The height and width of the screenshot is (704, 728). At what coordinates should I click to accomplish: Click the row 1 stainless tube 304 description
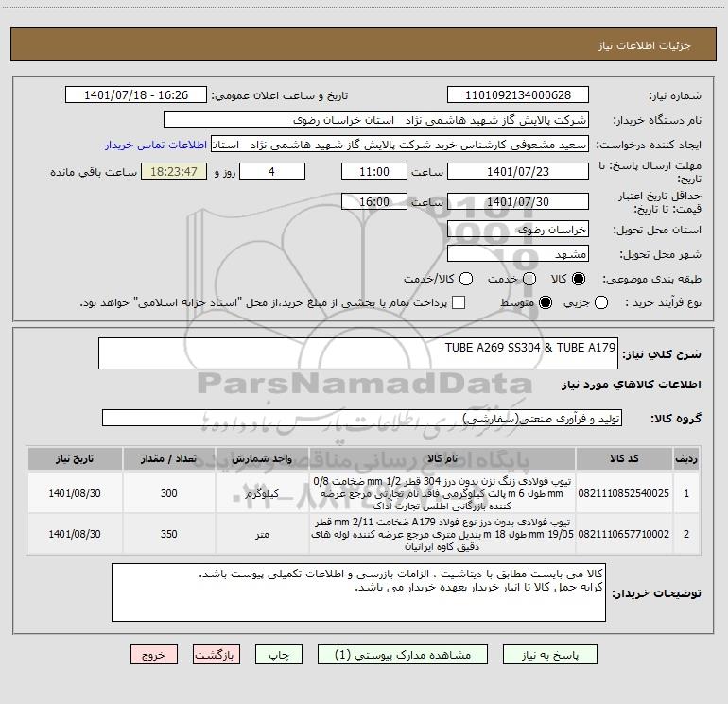coord(442,493)
